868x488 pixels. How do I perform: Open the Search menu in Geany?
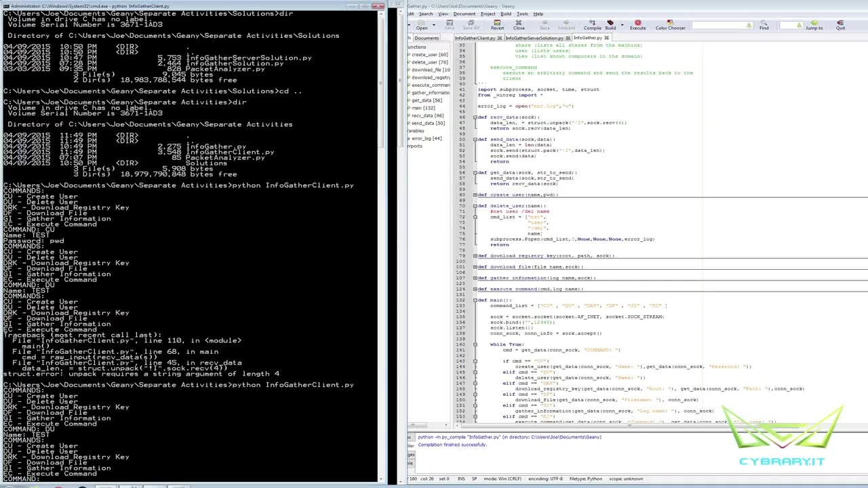(x=426, y=14)
